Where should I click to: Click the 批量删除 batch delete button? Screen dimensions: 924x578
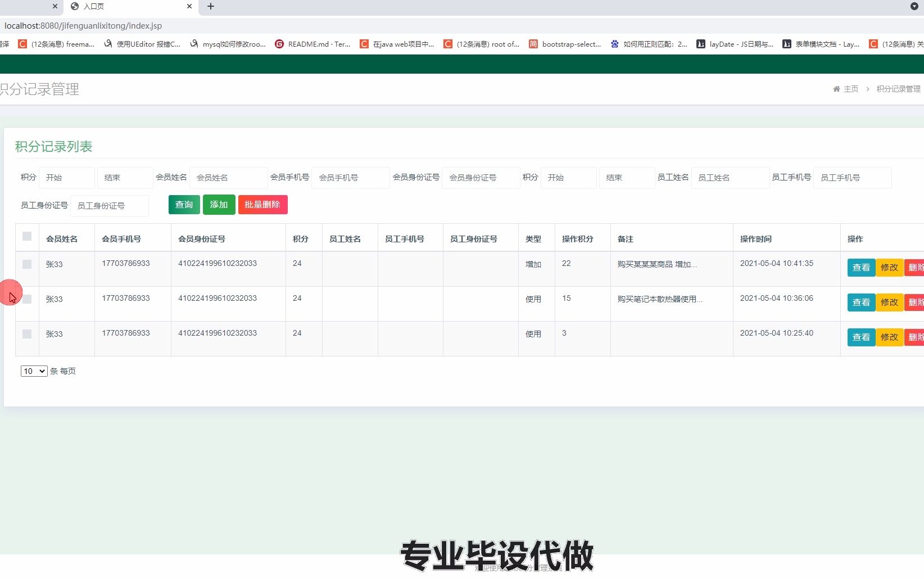[262, 204]
